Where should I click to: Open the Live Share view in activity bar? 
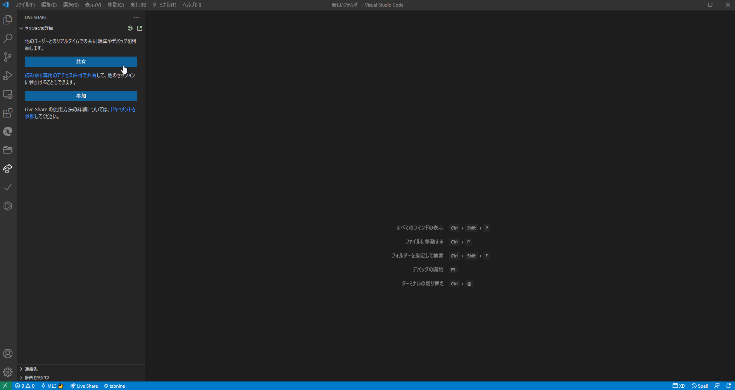click(x=8, y=169)
